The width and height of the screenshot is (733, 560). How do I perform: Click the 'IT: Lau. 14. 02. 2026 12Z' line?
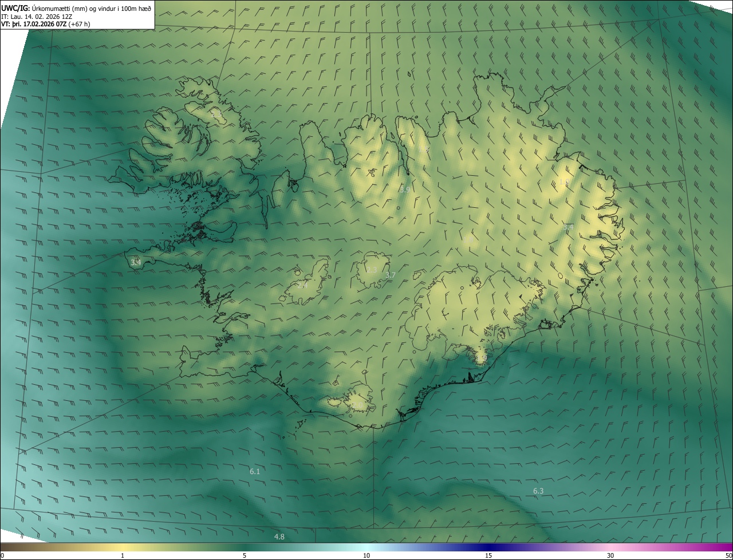pos(37,17)
